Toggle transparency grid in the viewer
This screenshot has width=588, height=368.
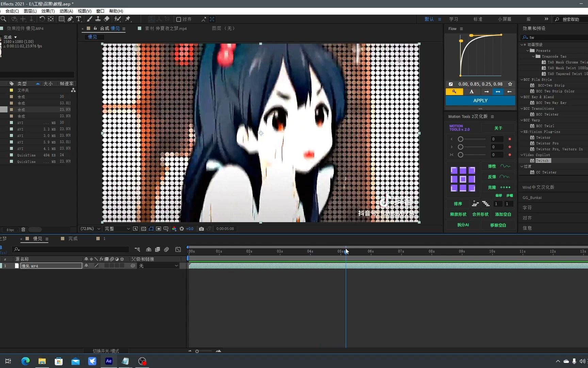(x=144, y=229)
